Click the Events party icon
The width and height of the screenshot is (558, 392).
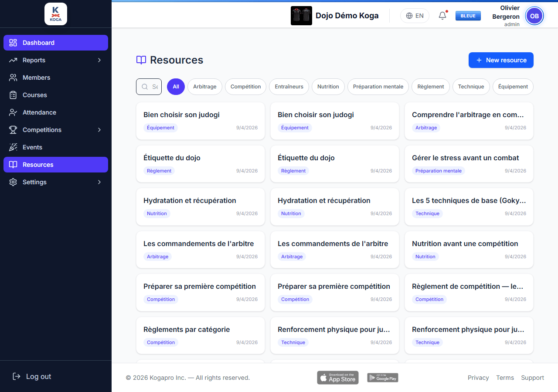[13, 147]
